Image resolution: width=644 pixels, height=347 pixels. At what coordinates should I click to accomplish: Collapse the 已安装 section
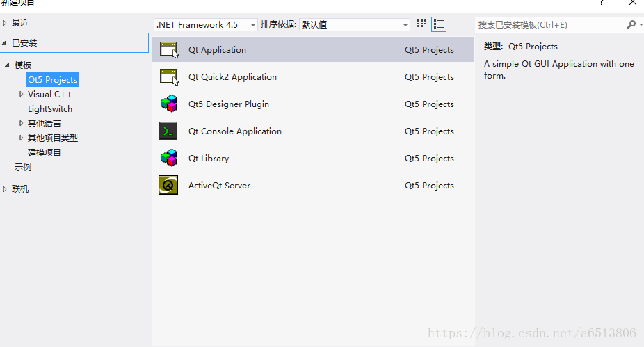point(3,42)
